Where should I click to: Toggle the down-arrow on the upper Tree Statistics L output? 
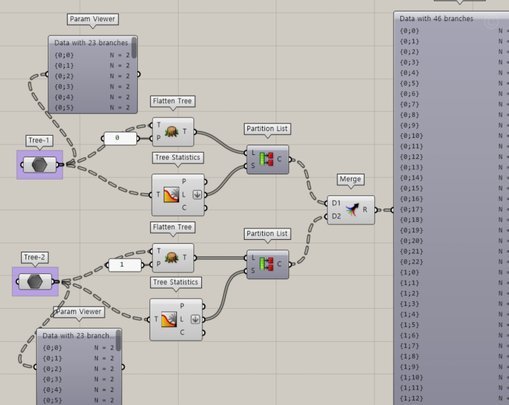(197, 195)
